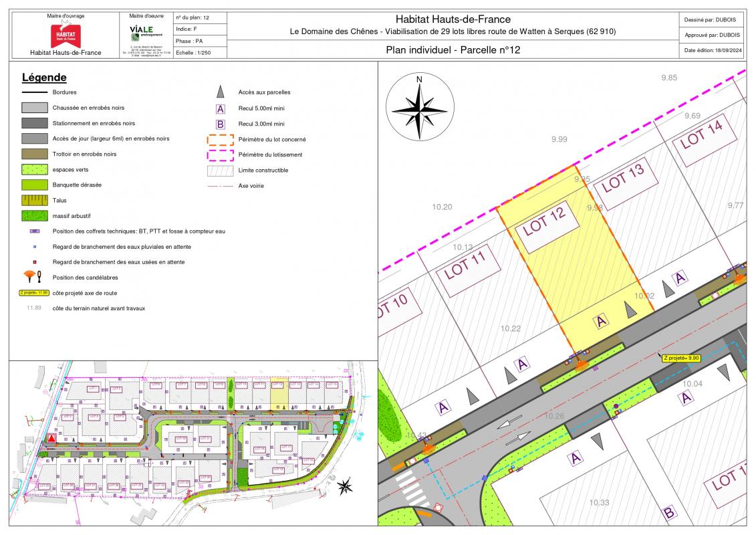
Task: Select the 'Limite constructible' hatched legend swatch
Action: tap(220, 171)
